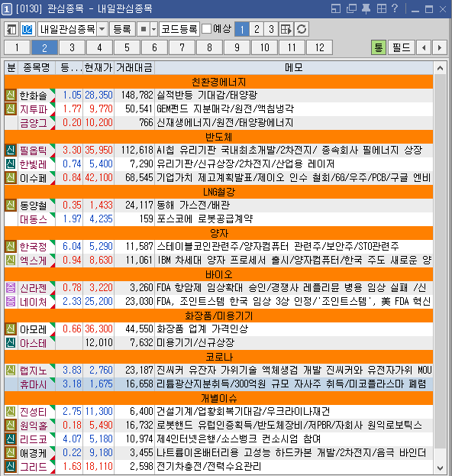
Task: Toggle the left panel icon in toolbar
Action: click(x=11, y=30)
